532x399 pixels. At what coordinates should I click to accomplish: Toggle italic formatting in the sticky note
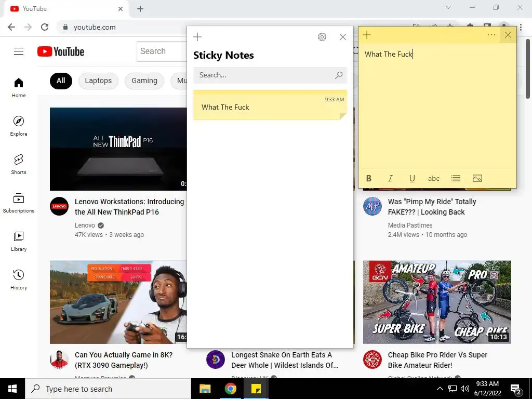coord(391,179)
